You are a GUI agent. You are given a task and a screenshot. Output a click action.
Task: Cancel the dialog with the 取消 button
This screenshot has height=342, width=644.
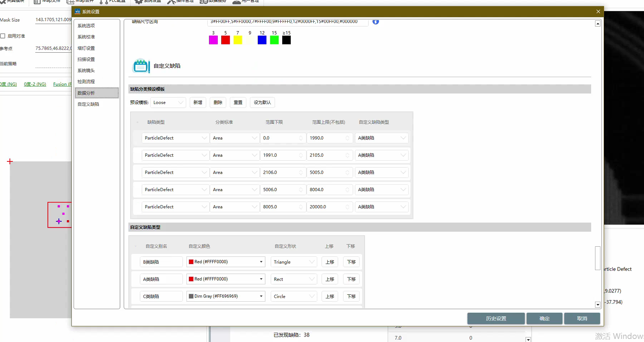[x=582, y=319]
